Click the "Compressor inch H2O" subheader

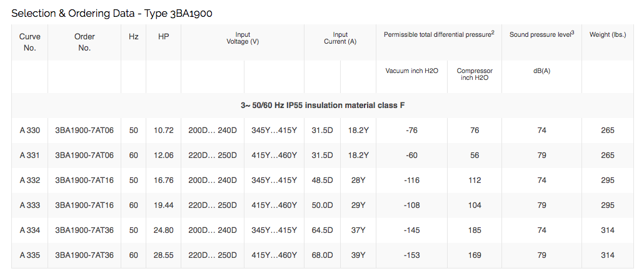(x=475, y=74)
